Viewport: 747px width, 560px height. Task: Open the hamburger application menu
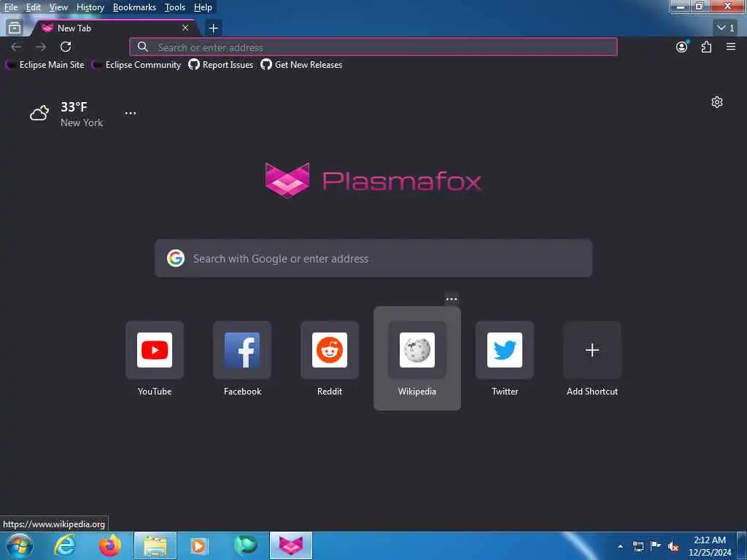pyautogui.click(x=731, y=47)
